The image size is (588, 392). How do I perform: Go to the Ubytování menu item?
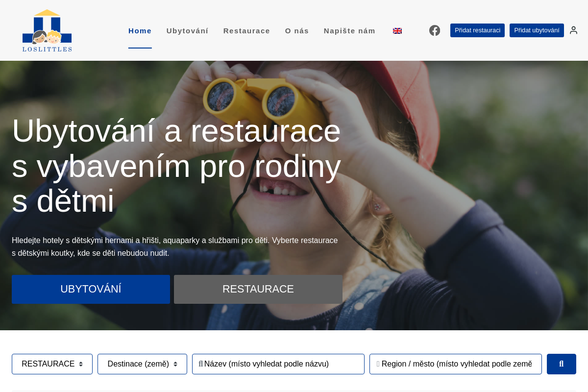pyautogui.click(x=187, y=31)
